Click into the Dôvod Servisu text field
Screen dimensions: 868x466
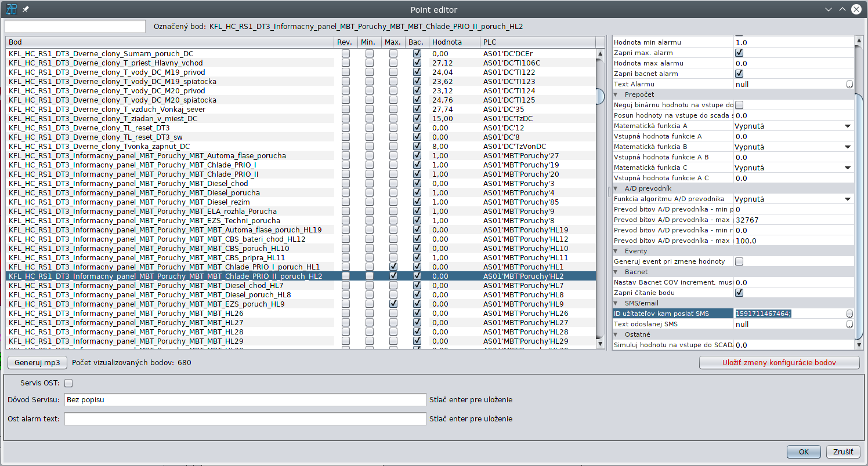click(x=245, y=400)
